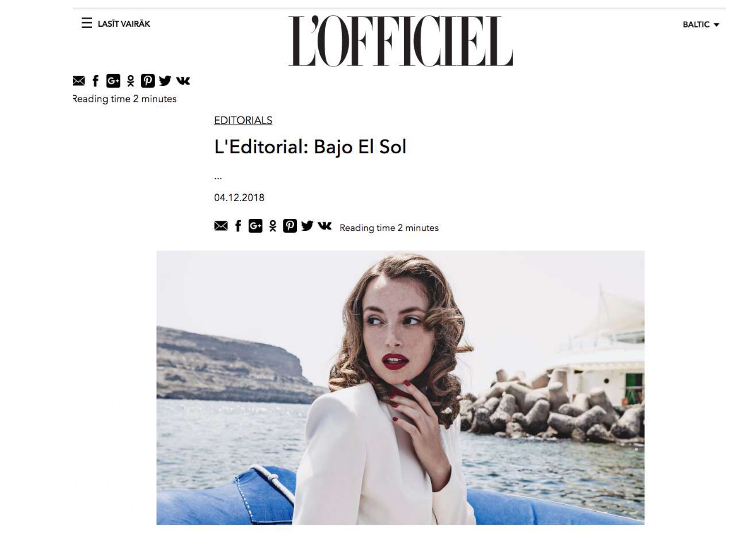Share on Facebook using icon under date
Image resolution: width=756 pixels, height=534 pixels.
point(238,226)
